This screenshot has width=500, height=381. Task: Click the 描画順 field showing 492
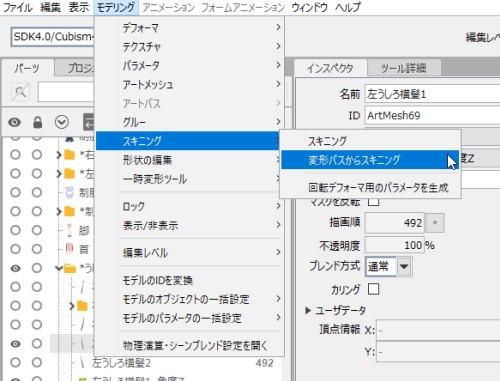tap(395, 222)
